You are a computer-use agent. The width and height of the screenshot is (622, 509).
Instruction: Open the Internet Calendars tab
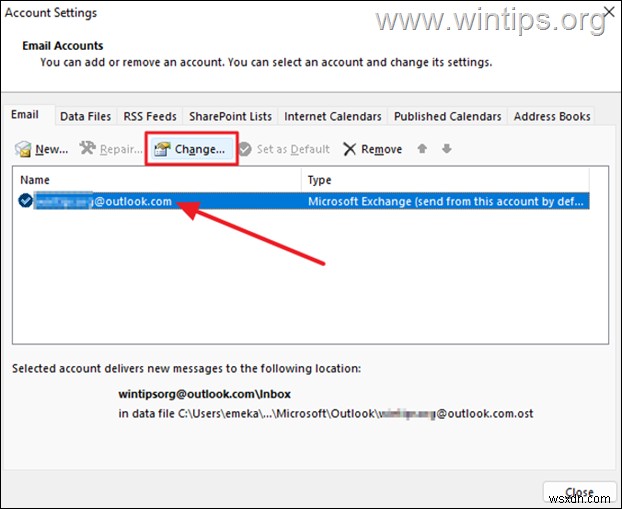click(x=332, y=116)
